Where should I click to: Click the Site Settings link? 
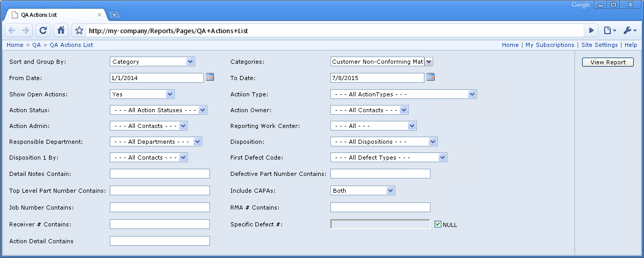pos(600,45)
